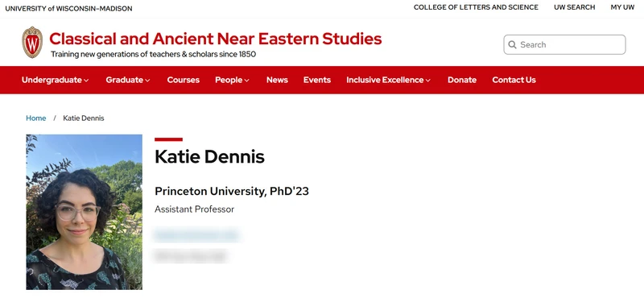644x298 pixels.
Task: Go to the Events page
Action: (317, 80)
